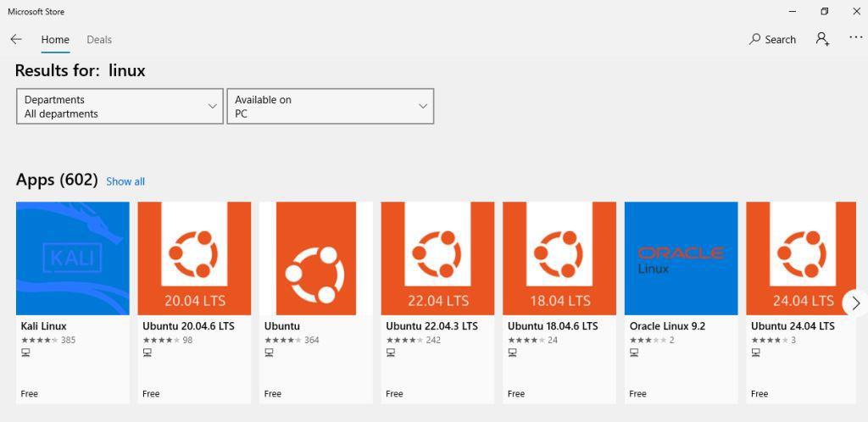868x422 pixels.
Task: Restore down the Microsoft Store window
Action: coord(825,12)
